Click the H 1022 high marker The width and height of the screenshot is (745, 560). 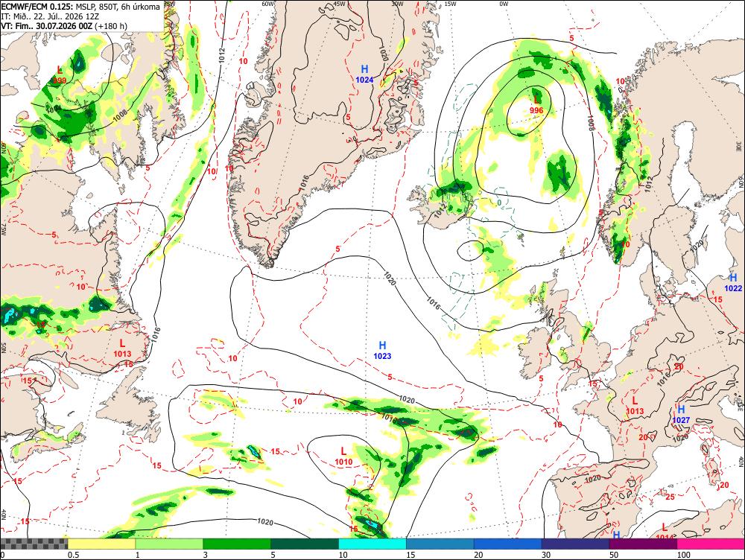click(732, 283)
